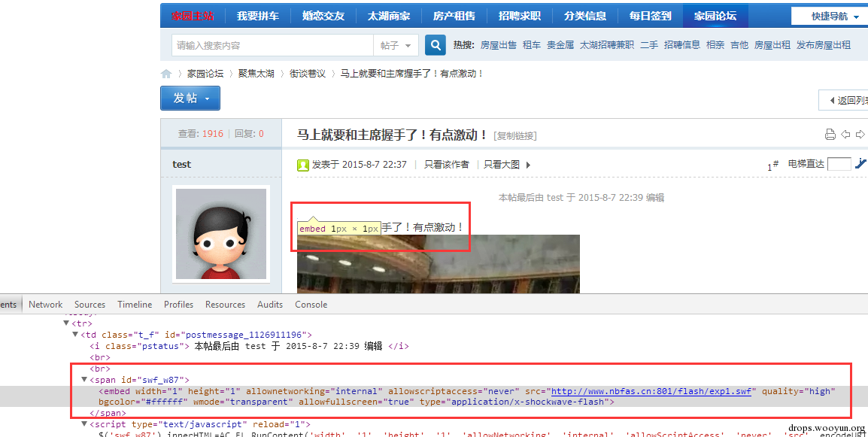Viewport: 868px width, 437px height.
Task: Switch to the Console tab in DevTools
Action: pyautogui.click(x=311, y=305)
